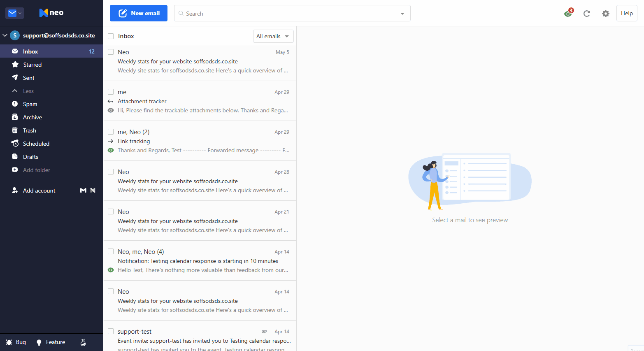Click the lab flask icon

click(83, 342)
